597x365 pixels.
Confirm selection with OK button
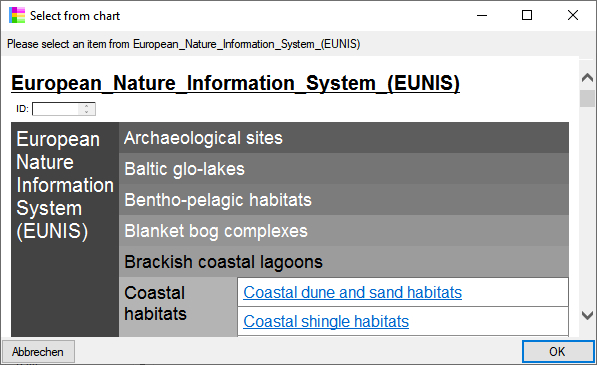coord(557,351)
